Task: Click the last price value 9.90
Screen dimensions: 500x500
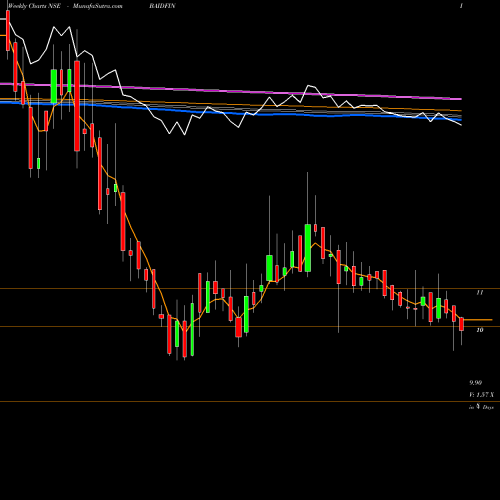Action: (x=476, y=383)
